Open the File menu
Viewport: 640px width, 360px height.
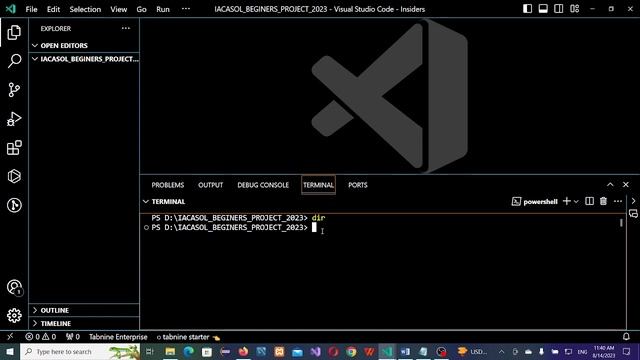pyautogui.click(x=31, y=9)
